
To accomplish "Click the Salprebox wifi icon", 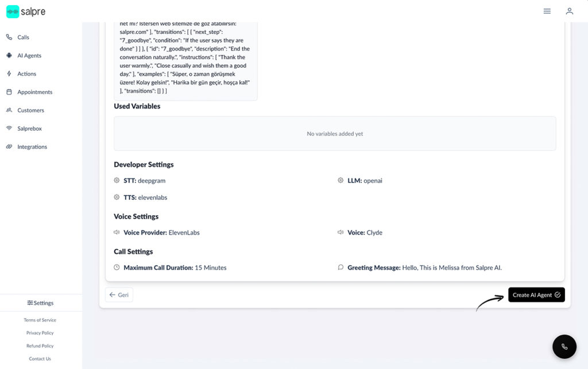I will 9,129.
